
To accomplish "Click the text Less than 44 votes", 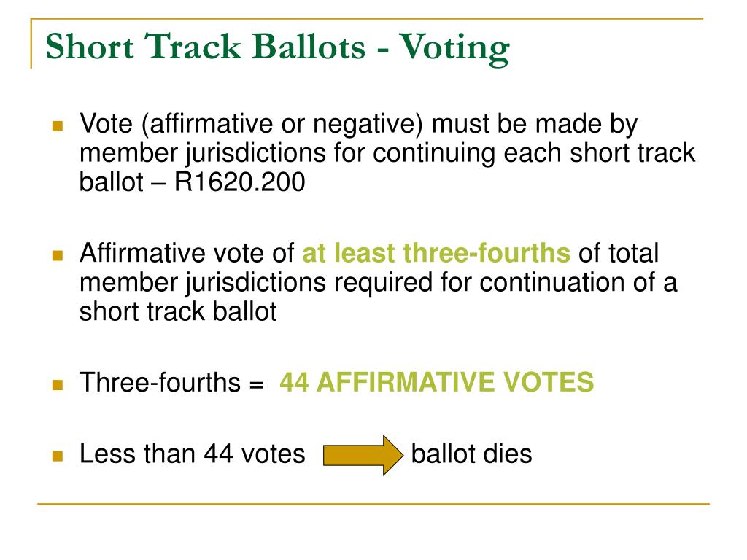I will [x=192, y=454].
